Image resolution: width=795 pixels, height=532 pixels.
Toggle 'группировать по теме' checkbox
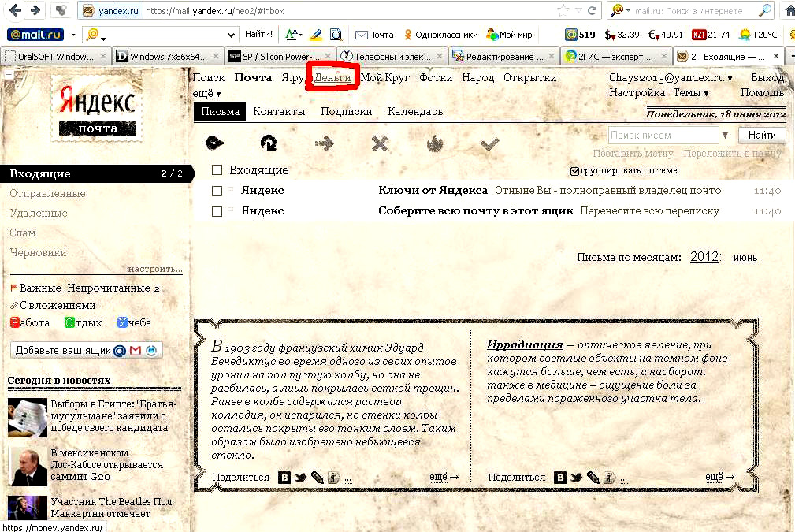[574, 171]
